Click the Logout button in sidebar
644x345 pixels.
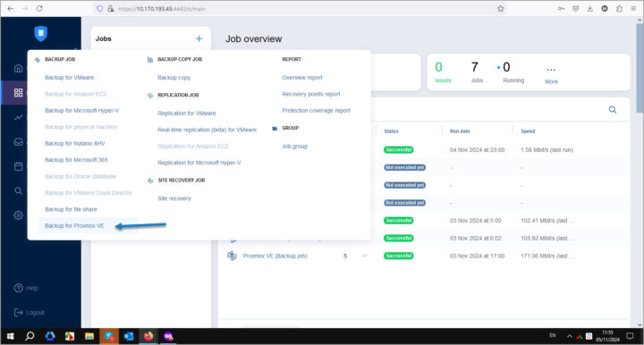[x=30, y=312]
